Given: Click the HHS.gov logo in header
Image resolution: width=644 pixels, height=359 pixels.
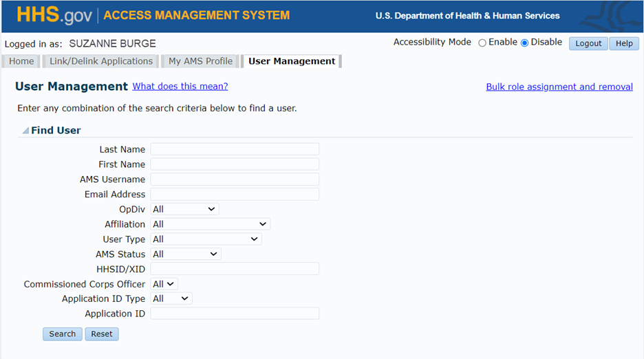Looking at the screenshot, I should click(x=54, y=15).
